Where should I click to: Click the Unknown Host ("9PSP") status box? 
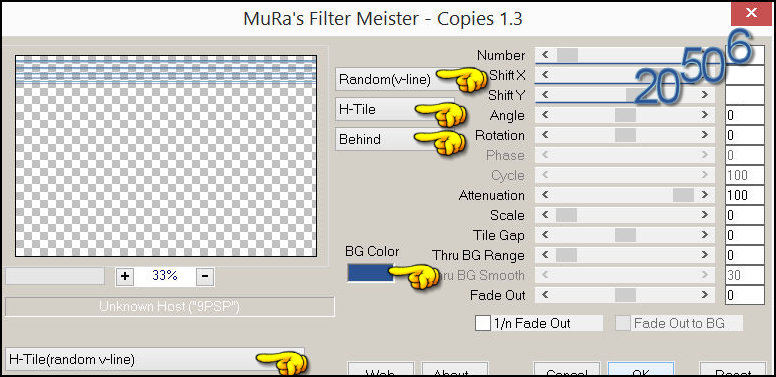[x=170, y=307]
